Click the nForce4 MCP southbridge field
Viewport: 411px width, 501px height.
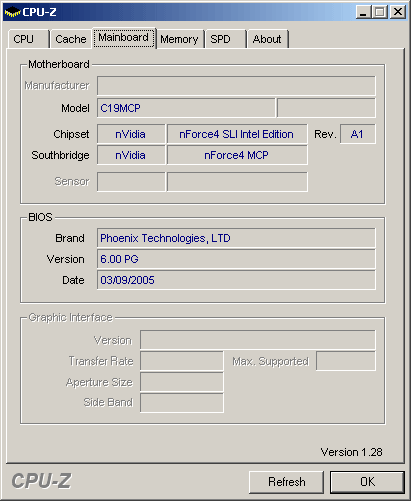click(x=237, y=155)
